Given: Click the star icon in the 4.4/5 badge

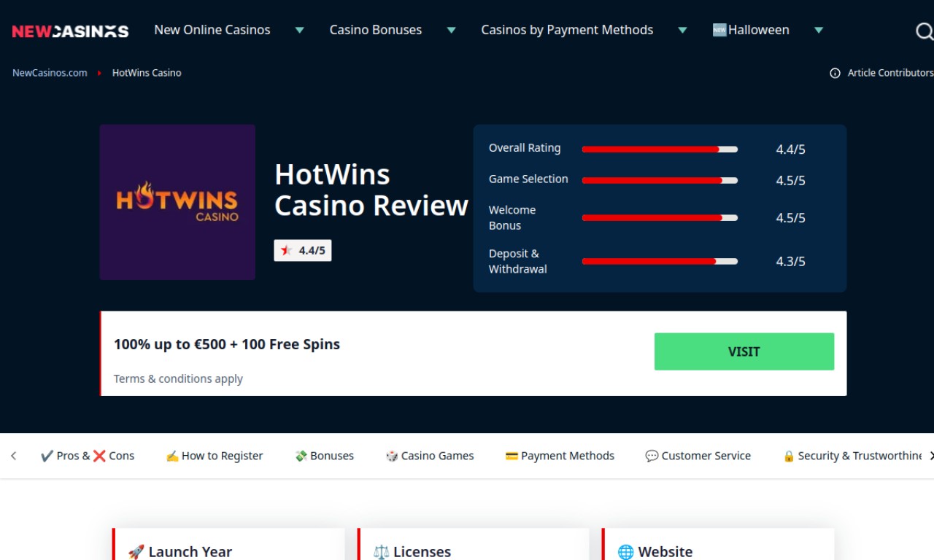Looking at the screenshot, I should pyautogui.click(x=286, y=251).
